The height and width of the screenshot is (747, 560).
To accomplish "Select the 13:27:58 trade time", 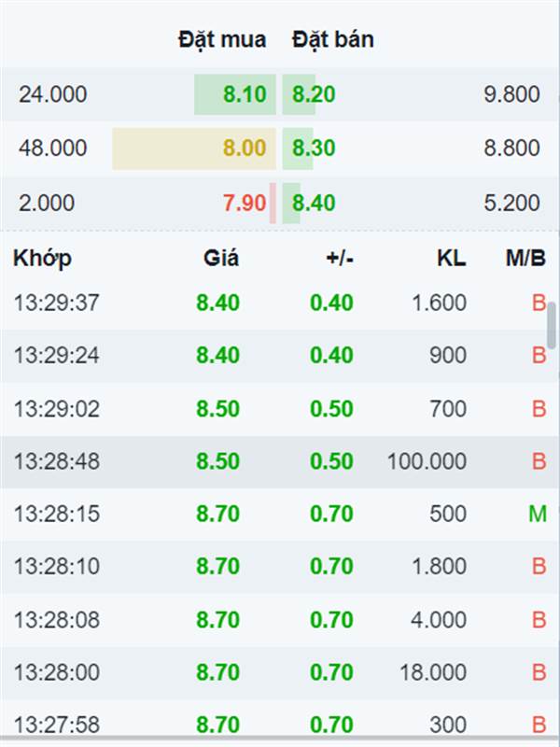I will (57, 726).
